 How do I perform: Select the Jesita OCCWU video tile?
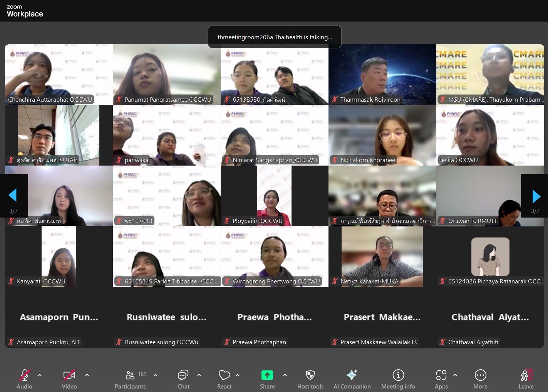click(490, 135)
